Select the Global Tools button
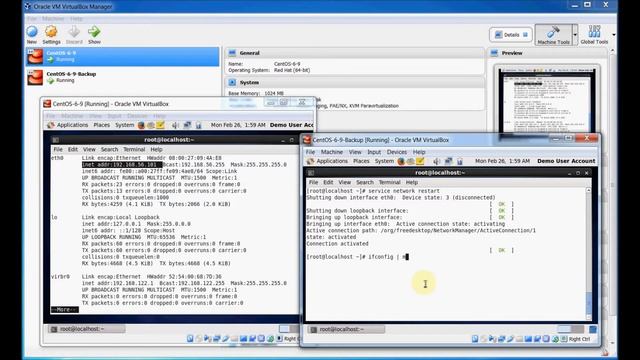 click(x=594, y=35)
